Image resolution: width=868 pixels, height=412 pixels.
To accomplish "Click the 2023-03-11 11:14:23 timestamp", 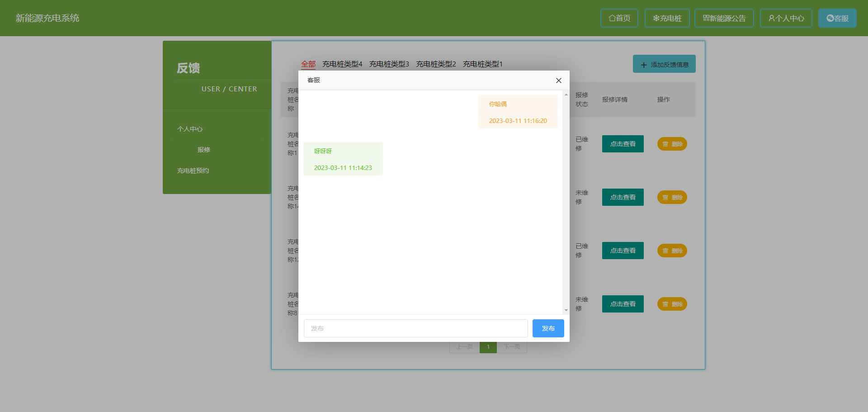I will pos(343,168).
